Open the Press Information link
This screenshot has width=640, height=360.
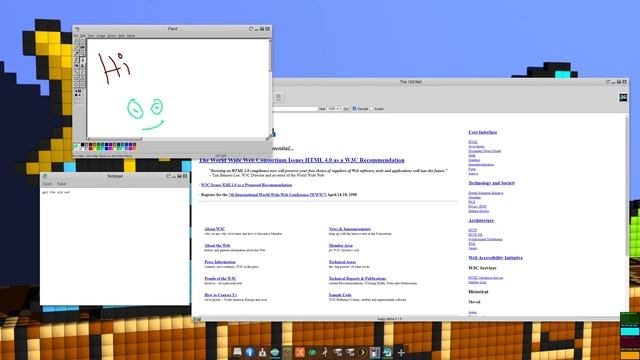220,262
